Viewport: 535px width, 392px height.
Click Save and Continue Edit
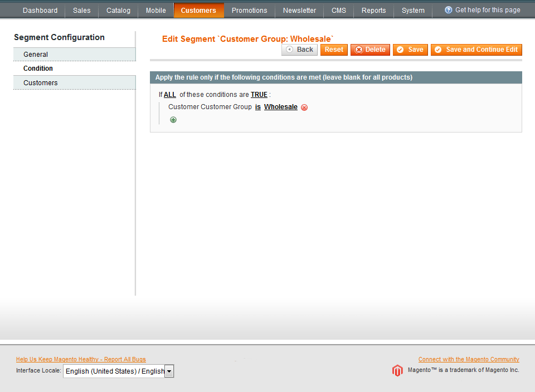click(476, 50)
